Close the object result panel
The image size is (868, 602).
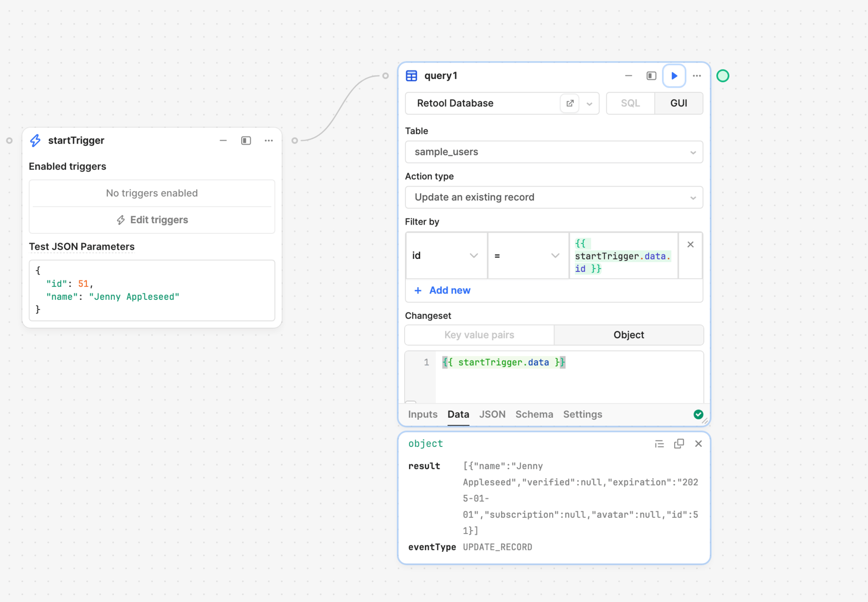point(698,444)
